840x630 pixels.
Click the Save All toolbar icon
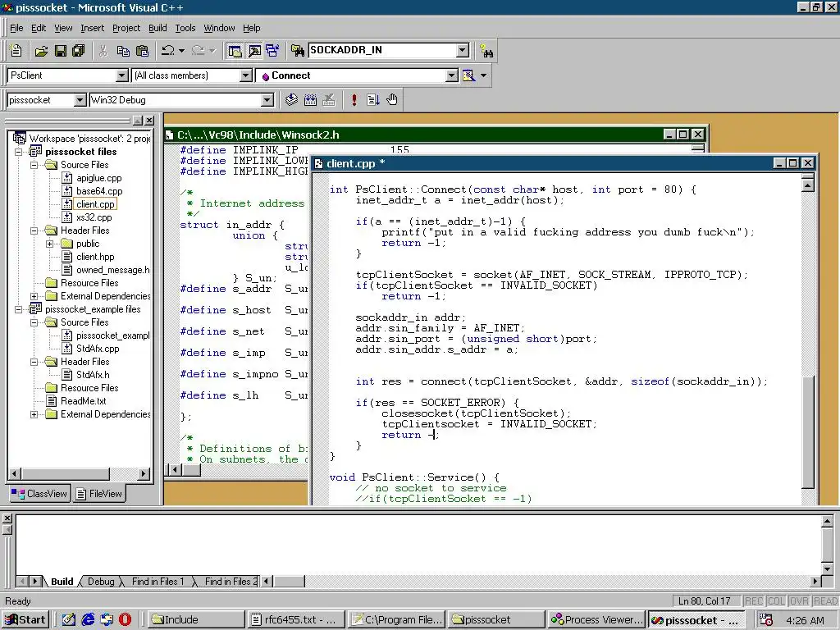(x=78, y=50)
